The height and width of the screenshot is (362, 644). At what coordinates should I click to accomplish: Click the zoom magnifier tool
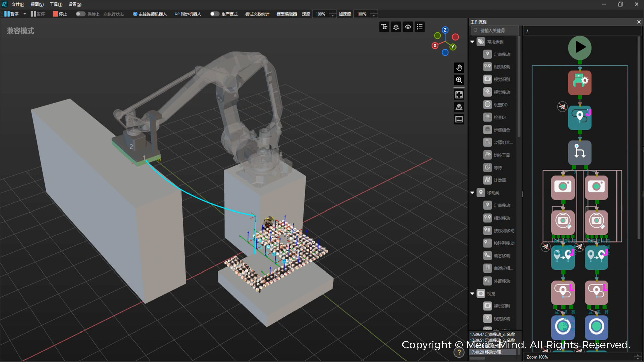point(459,80)
